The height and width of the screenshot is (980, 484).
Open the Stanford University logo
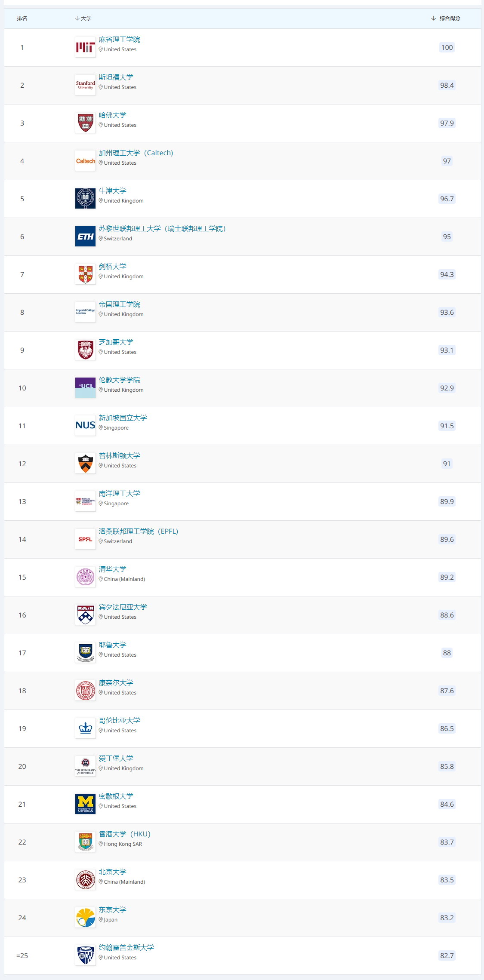click(x=85, y=85)
